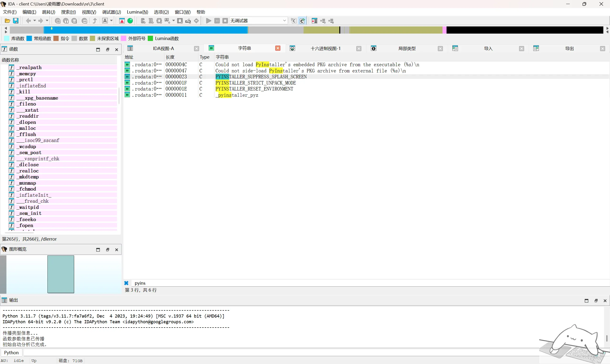Viewport: 610px width, 364px height.
Task: Switch to the 局部类型 tab
Action: 407,49
